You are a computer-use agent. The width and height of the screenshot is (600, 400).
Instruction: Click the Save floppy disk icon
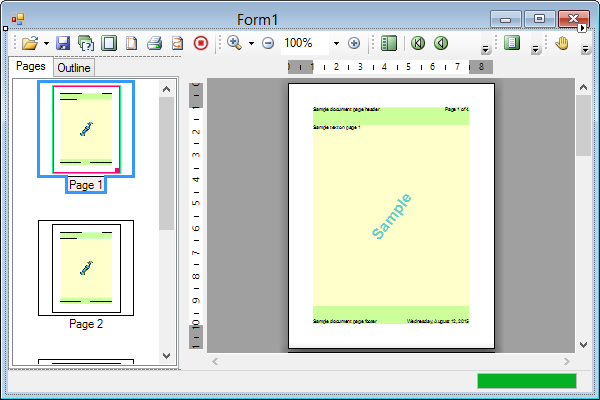(62, 43)
